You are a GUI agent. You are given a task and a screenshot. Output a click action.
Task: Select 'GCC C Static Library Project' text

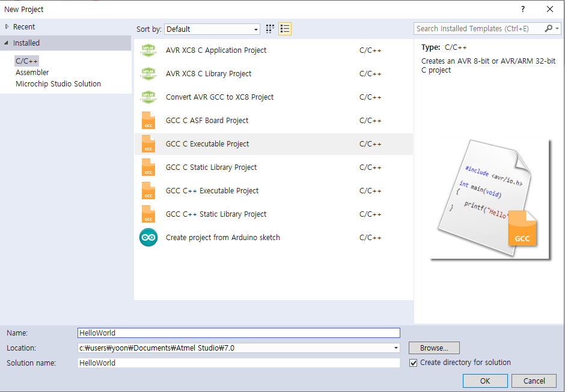(x=211, y=167)
